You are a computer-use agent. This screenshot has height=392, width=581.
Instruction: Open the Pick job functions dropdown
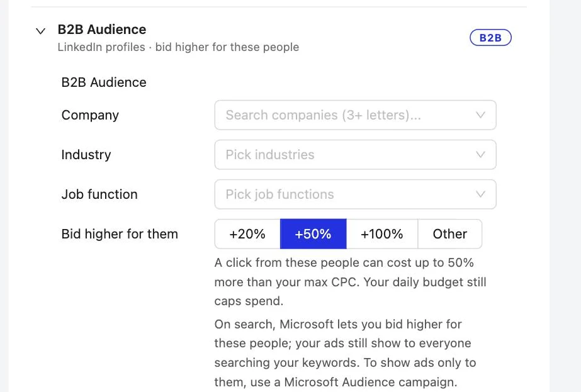point(355,194)
